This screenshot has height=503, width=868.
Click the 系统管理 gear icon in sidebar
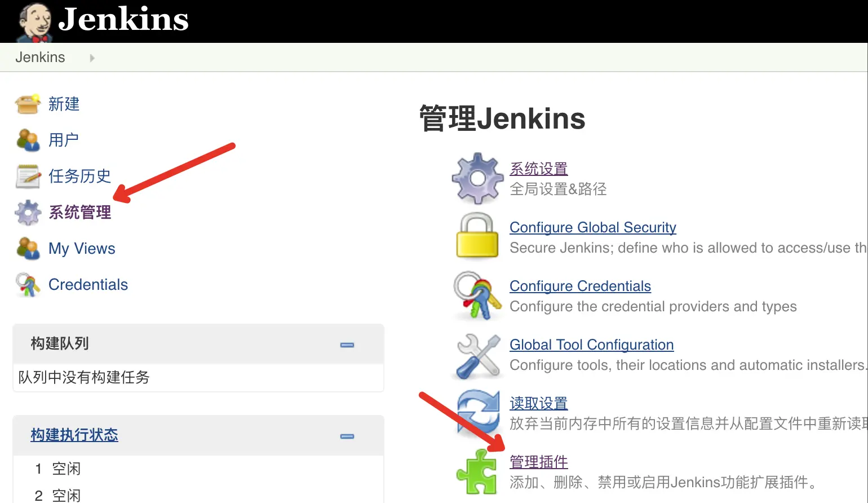tap(28, 213)
